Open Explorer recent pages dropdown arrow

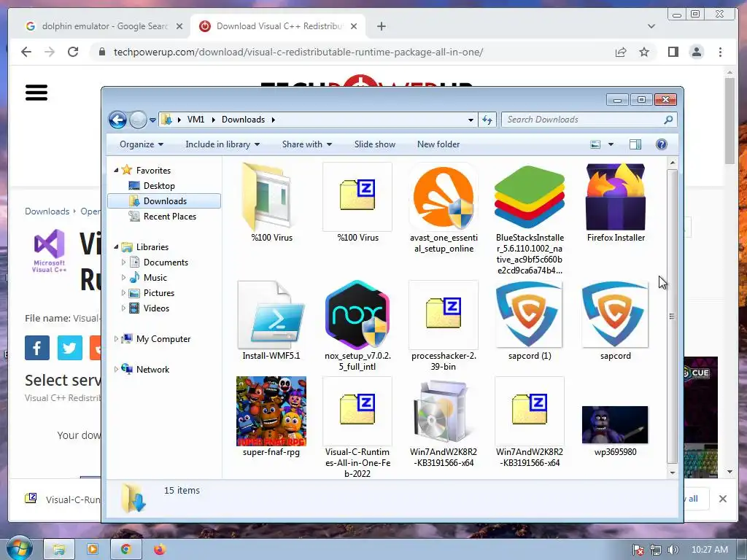(152, 120)
